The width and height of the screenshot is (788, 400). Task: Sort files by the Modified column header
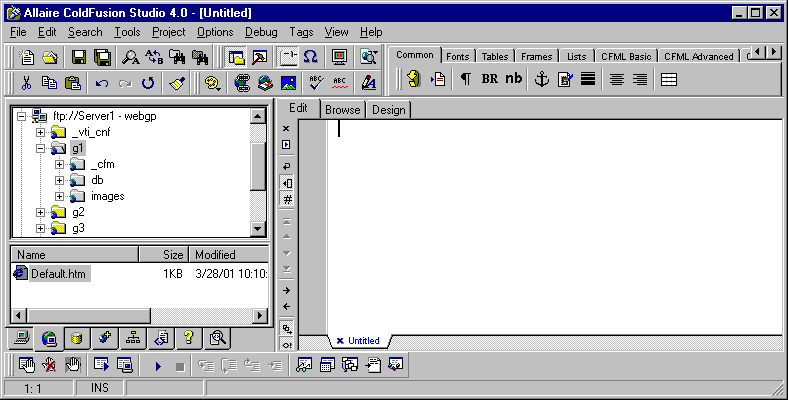229,255
